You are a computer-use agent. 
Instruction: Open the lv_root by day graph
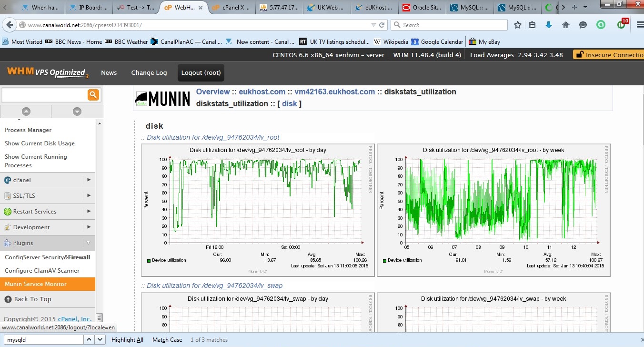pyautogui.click(x=258, y=210)
